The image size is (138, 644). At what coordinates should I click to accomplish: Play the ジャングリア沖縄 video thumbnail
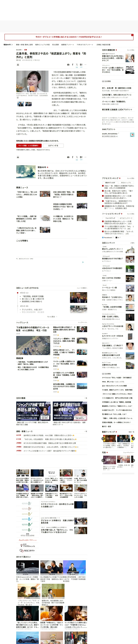click(x=33, y=411)
